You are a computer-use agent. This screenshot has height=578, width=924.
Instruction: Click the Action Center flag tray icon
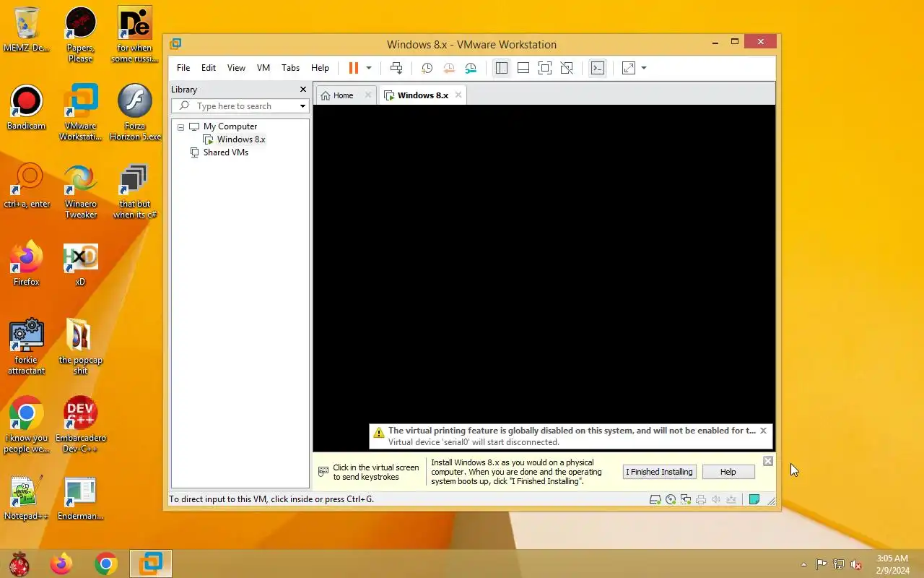[x=821, y=564]
